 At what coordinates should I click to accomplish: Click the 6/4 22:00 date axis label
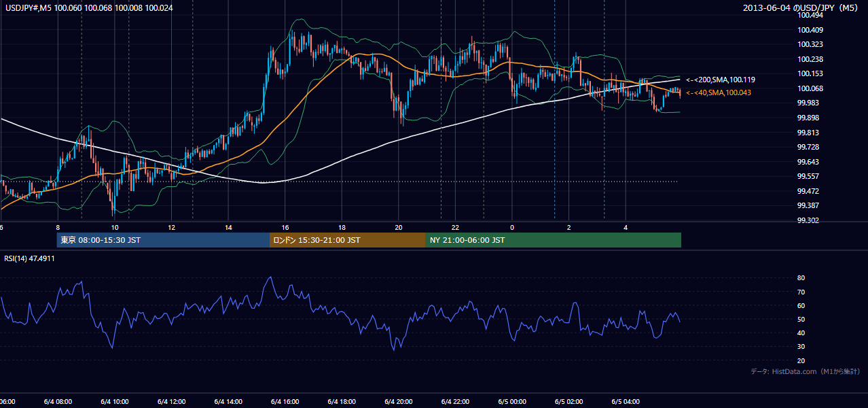coord(455,402)
